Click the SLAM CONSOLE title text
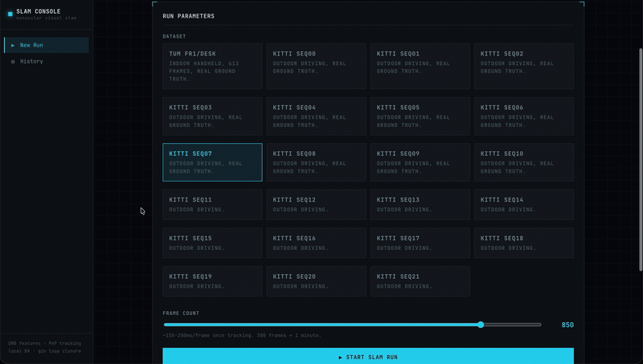The width and height of the screenshot is (643, 364). 38,11
